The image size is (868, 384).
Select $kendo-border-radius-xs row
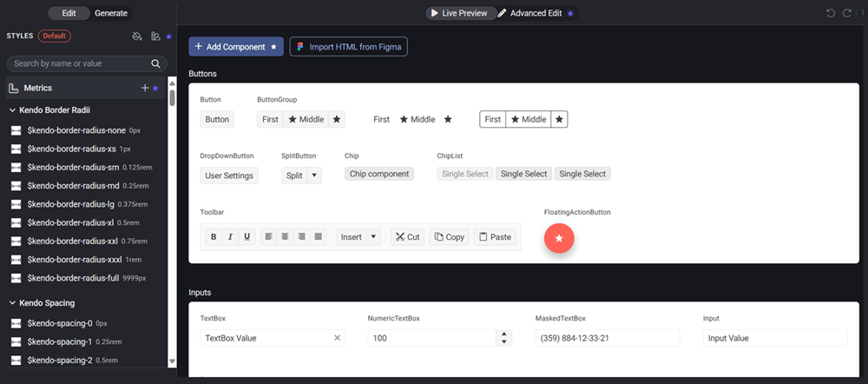click(88, 149)
